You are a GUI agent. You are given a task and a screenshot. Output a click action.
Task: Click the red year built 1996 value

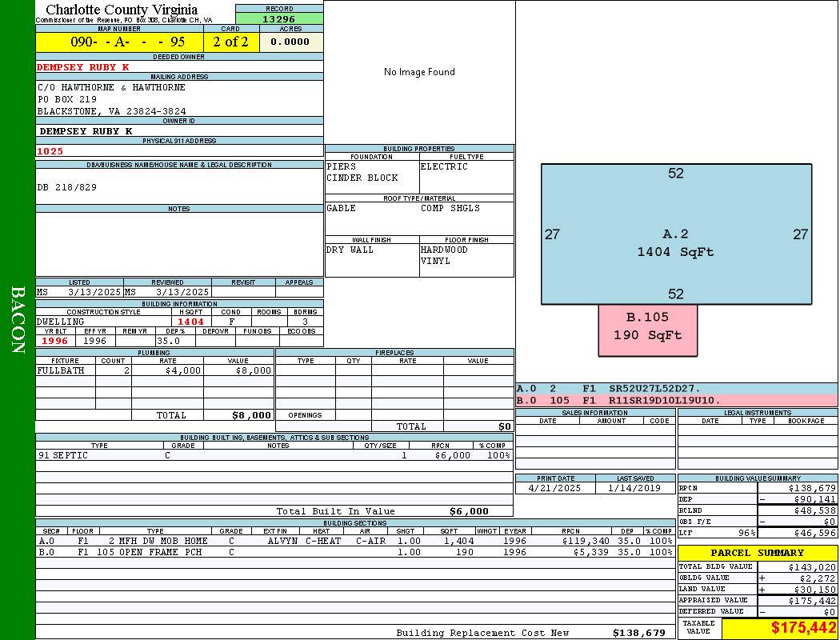tap(55, 341)
